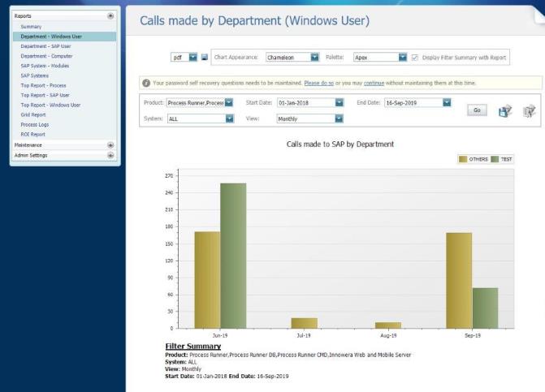Click the TEST legend color swatch
545x392 pixels.
tap(495, 159)
